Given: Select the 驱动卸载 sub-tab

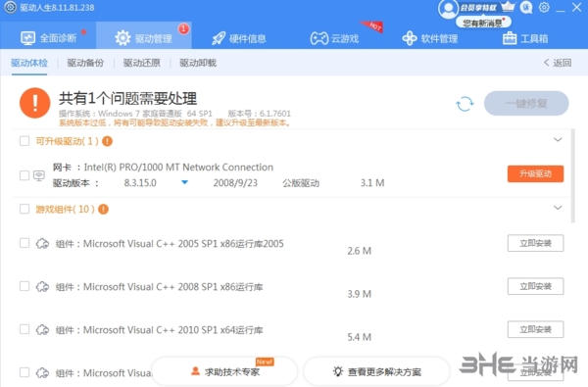Looking at the screenshot, I should 198,63.
